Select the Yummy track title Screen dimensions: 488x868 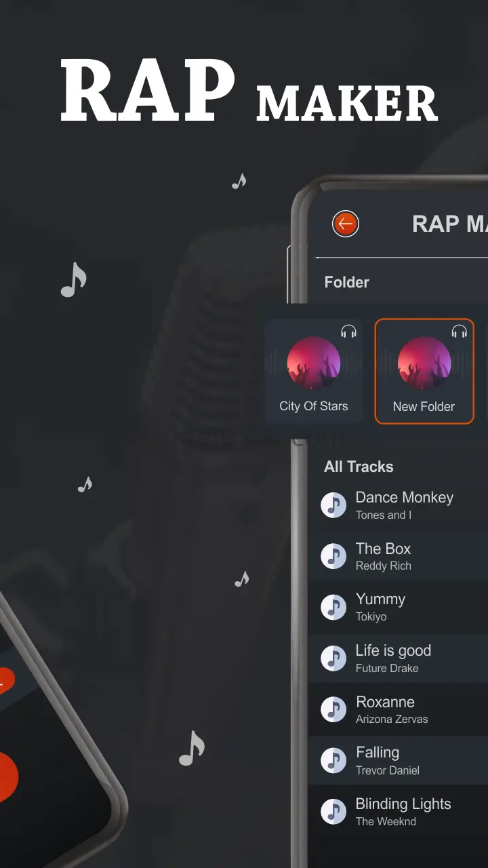pyautogui.click(x=380, y=600)
